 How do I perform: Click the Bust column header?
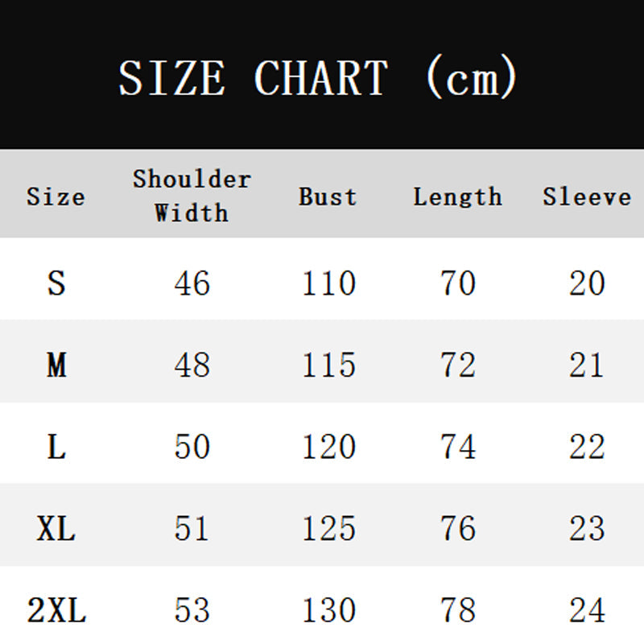pyautogui.click(x=328, y=196)
